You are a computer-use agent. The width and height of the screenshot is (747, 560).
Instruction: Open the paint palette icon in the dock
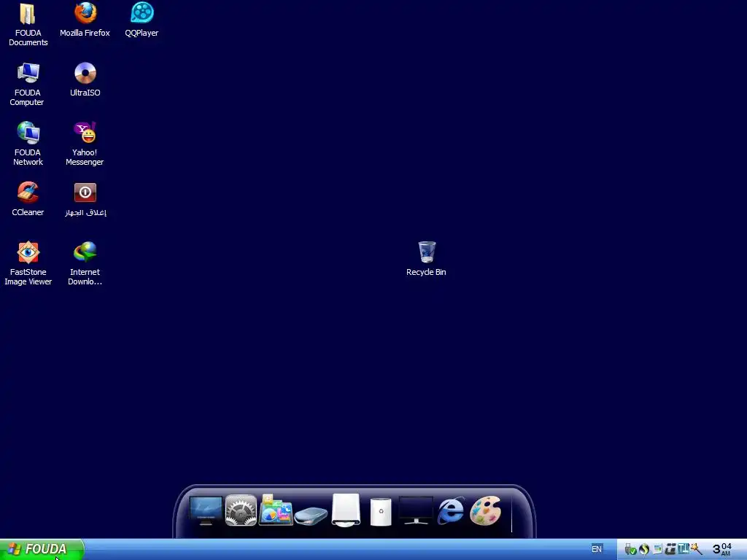(485, 510)
